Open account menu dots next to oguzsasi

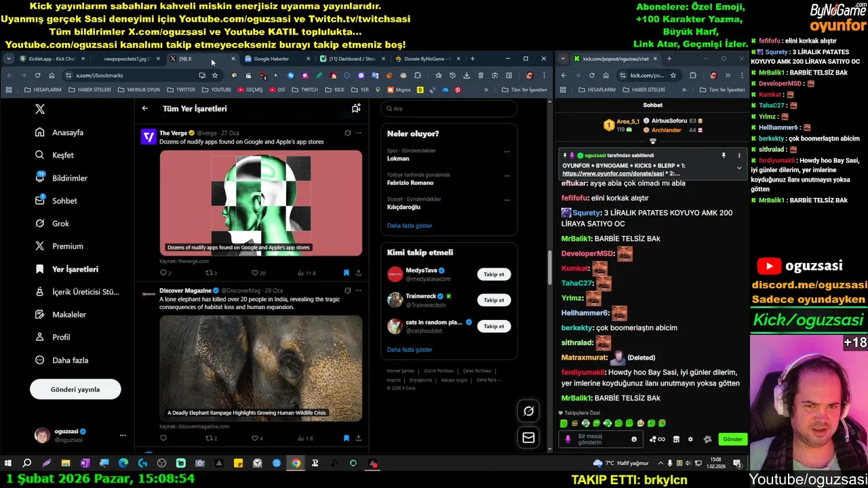tap(123, 435)
